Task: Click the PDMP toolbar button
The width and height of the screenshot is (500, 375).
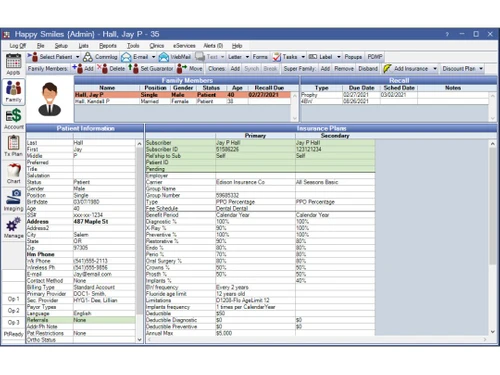Action: coord(375,57)
